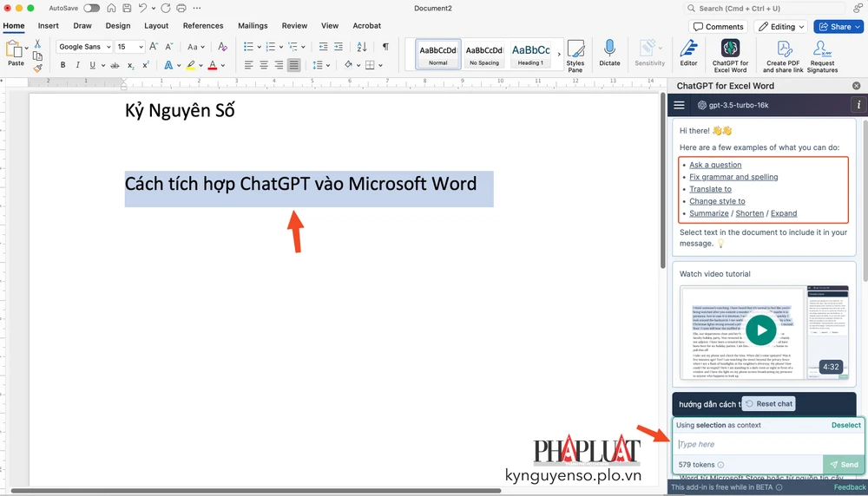Decrease indent
The width and height of the screenshot is (868, 496).
point(323,47)
